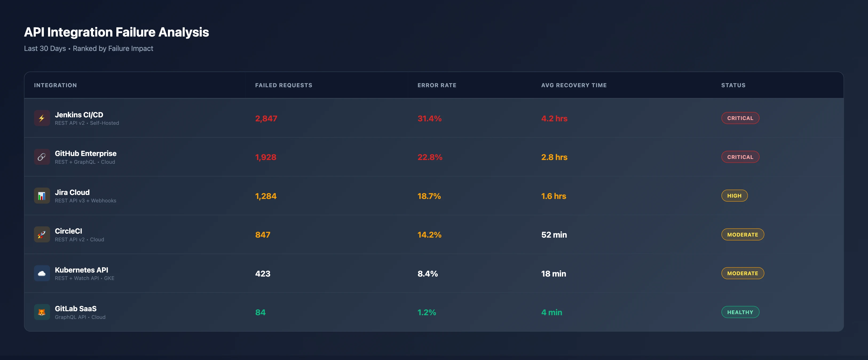The height and width of the screenshot is (360, 868).
Task: Sort by the Error Rate column header
Action: tap(437, 85)
